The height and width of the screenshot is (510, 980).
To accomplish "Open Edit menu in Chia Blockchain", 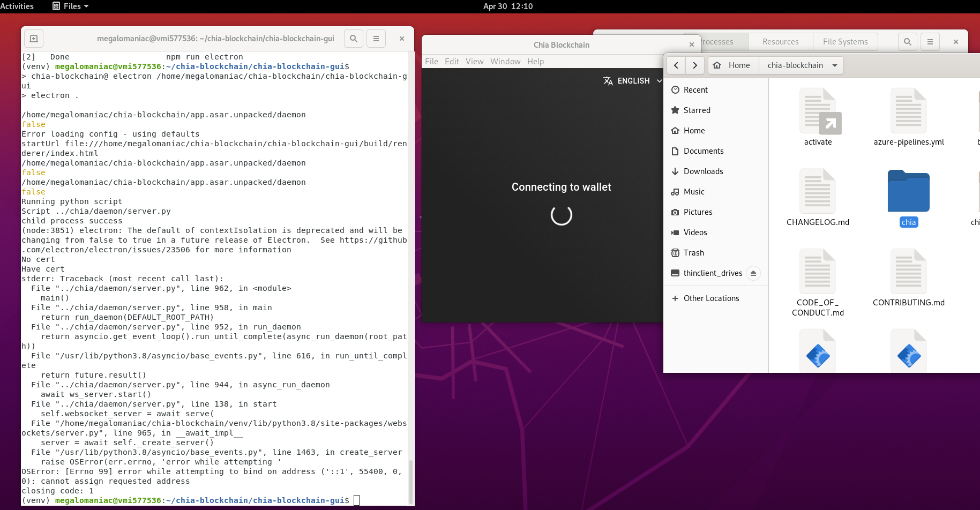I will click(x=452, y=62).
